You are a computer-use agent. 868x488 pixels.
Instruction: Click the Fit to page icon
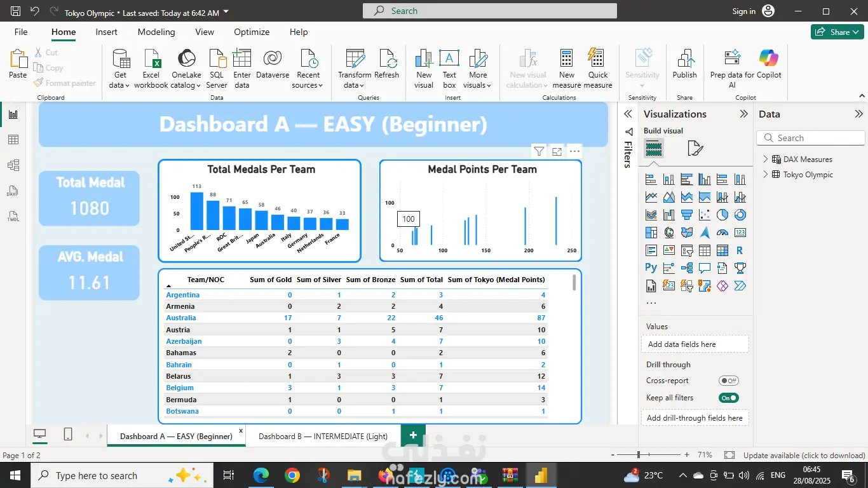coord(729,455)
